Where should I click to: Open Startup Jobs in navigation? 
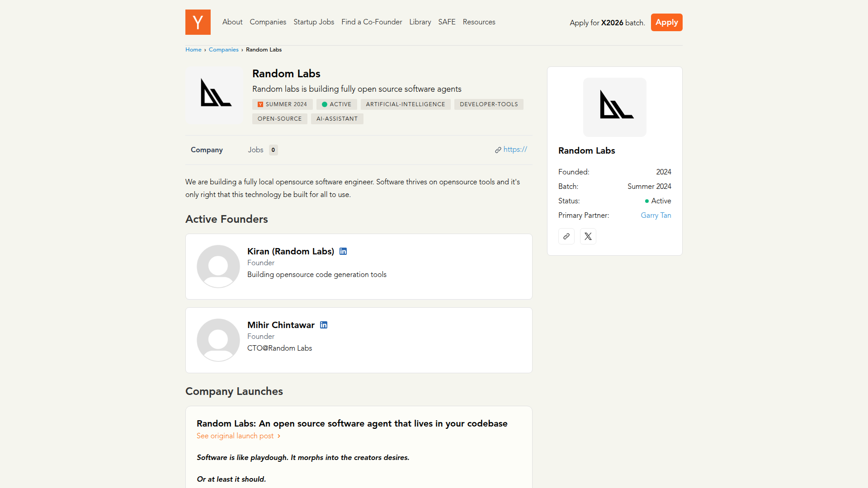point(314,22)
